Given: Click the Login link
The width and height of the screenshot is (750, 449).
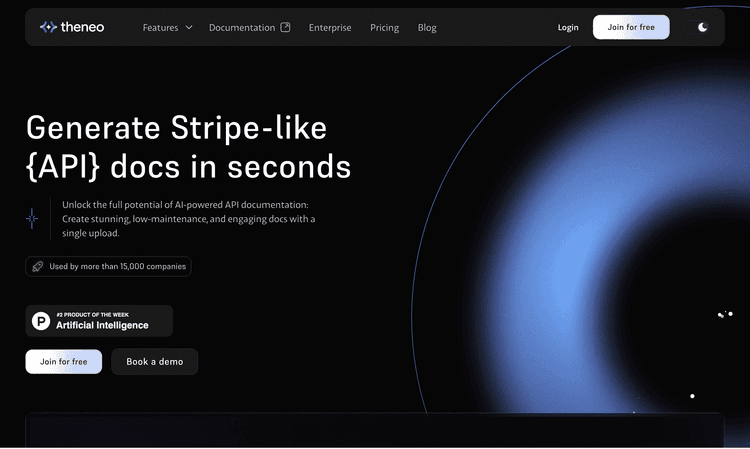Looking at the screenshot, I should click(568, 27).
